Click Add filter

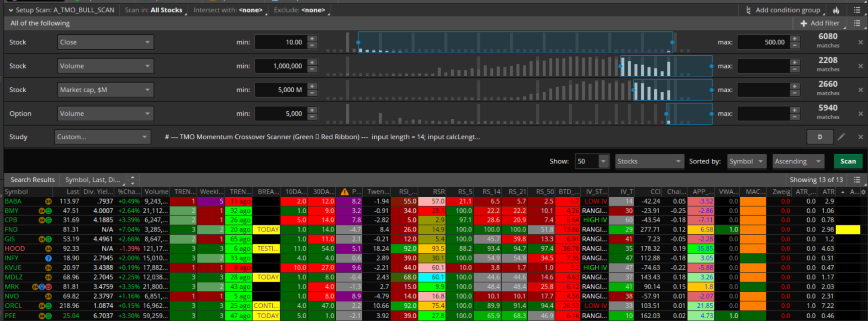pyautogui.click(x=820, y=23)
